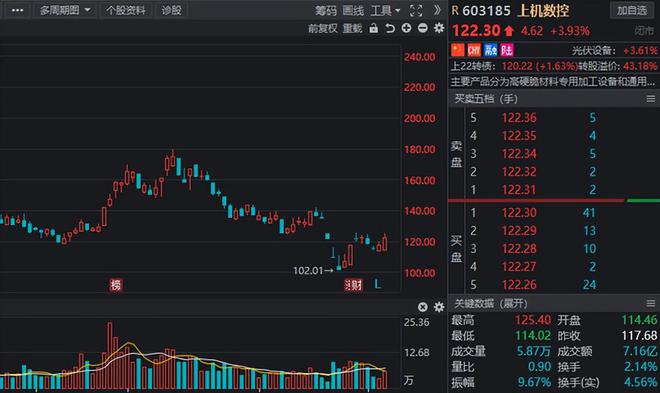The width and height of the screenshot is (660, 393).
Task: Open the 工具 tools dropdown
Action: (x=385, y=10)
